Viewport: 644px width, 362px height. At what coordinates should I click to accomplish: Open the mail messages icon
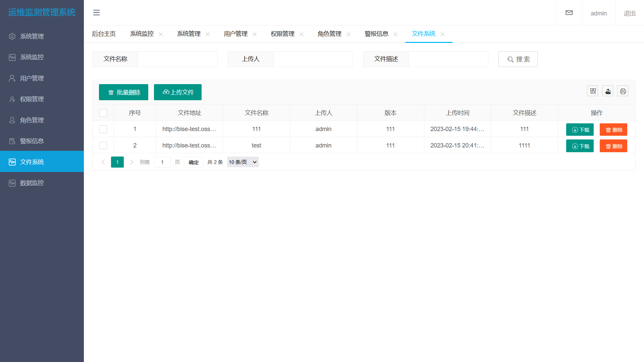(569, 13)
